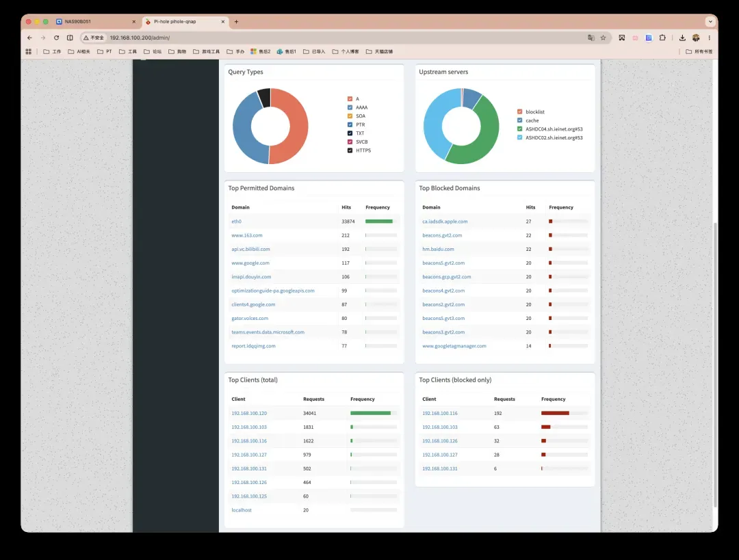Go back using the browser back arrow

[29, 38]
